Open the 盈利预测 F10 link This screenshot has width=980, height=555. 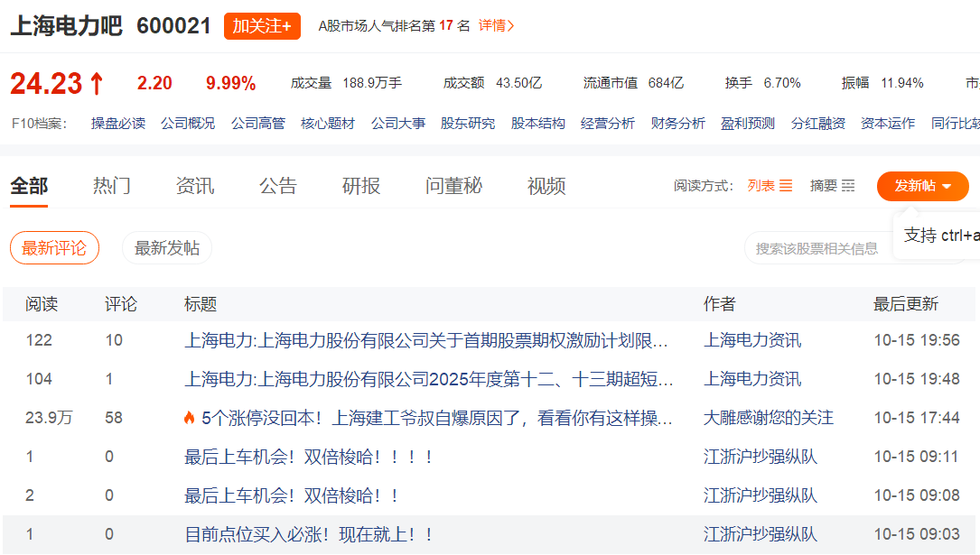pyautogui.click(x=748, y=124)
